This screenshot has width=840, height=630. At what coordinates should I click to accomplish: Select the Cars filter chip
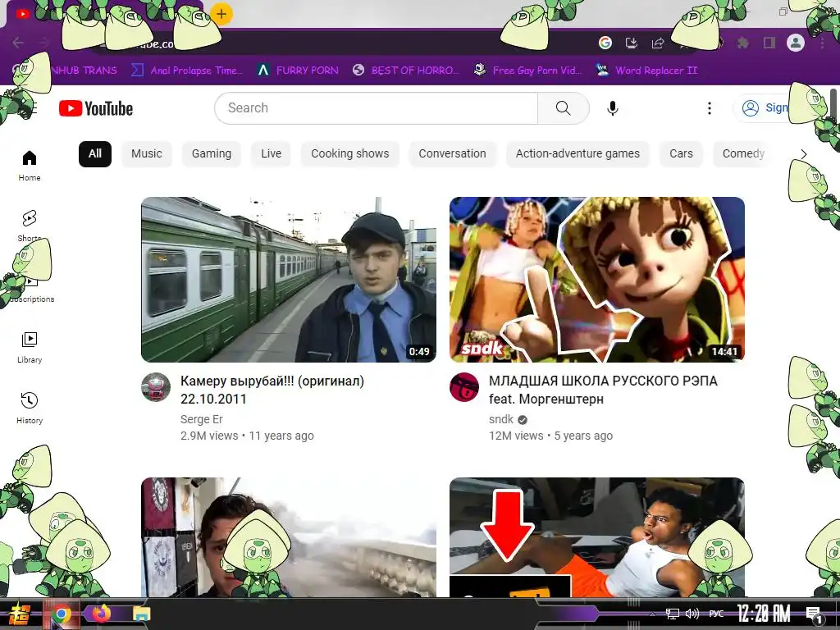[x=681, y=153]
